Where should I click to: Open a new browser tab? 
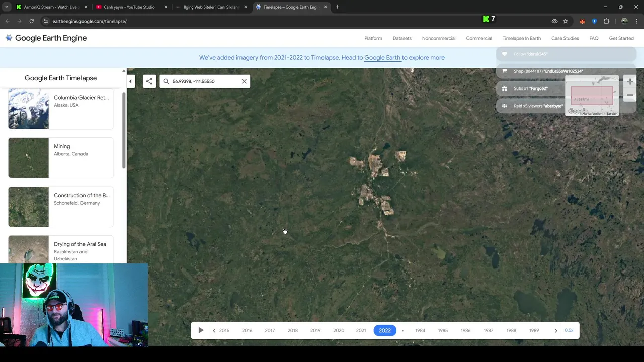(337, 7)
